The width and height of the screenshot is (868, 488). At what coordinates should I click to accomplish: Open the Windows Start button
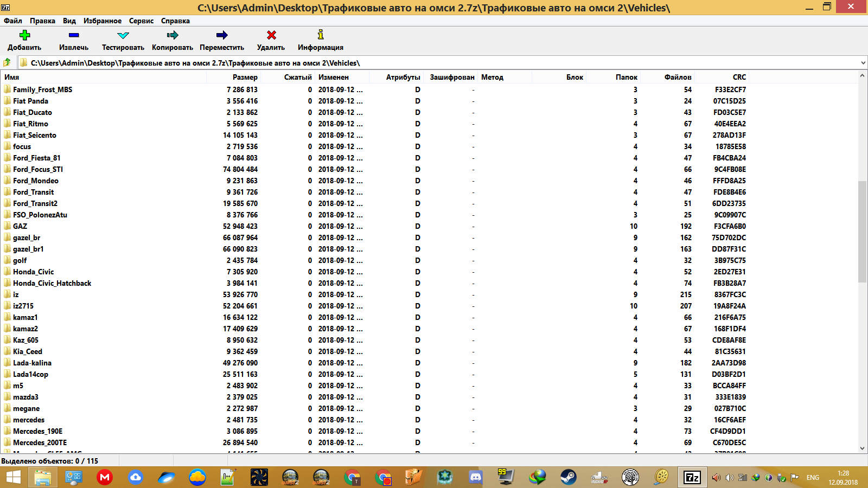point(13,477)
